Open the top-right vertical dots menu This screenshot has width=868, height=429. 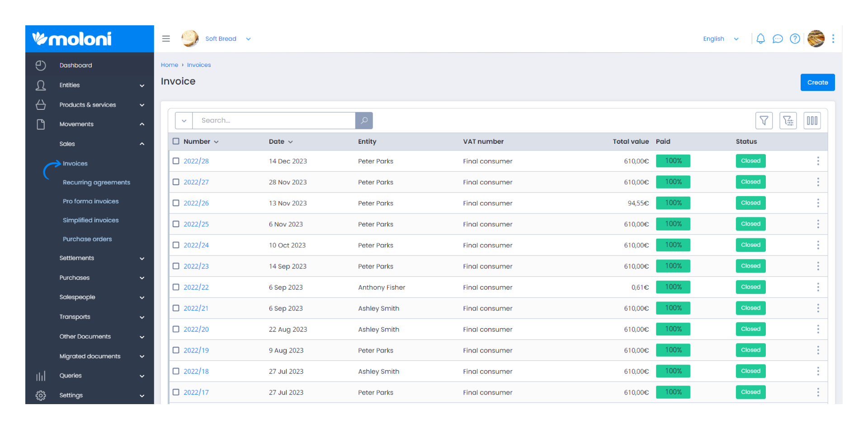(833, 39)
